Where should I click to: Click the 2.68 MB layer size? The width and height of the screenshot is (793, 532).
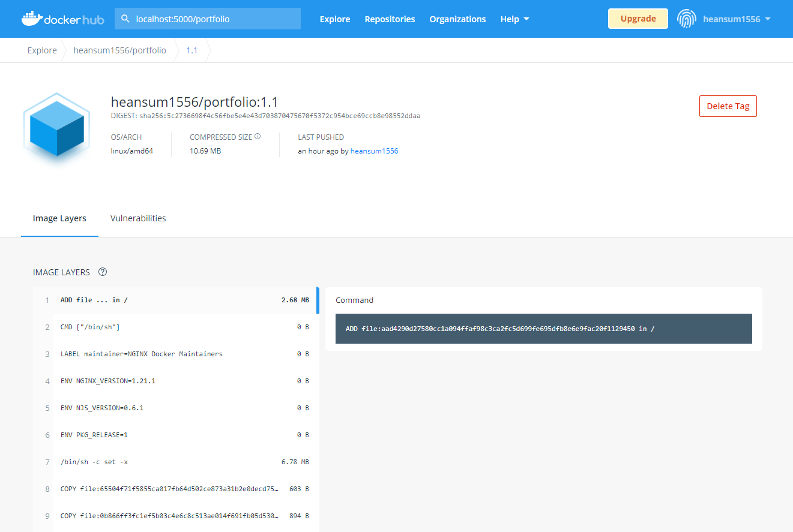295,300
